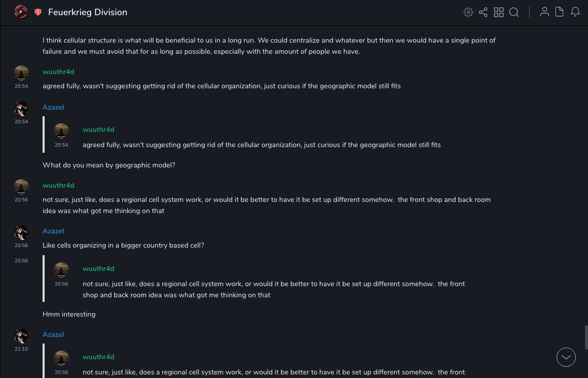The image size is (588, 378).
Task: Click the files document icon
Action: 560,12
